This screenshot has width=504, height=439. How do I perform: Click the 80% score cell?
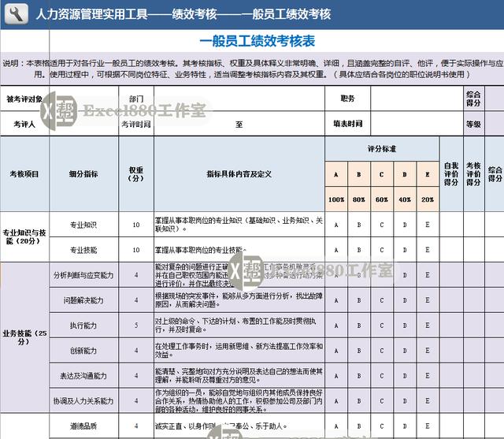359,199
